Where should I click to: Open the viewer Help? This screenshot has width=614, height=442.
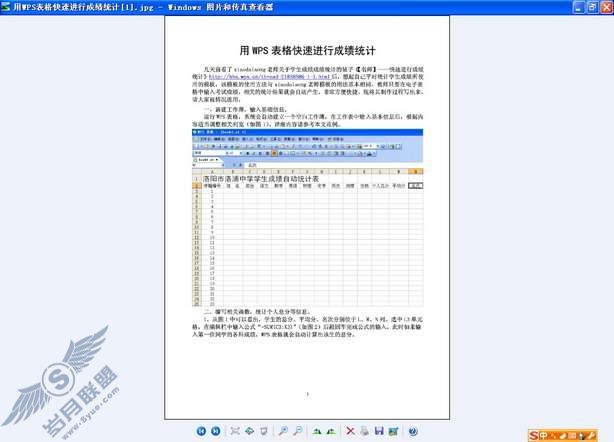click(413, 431)
